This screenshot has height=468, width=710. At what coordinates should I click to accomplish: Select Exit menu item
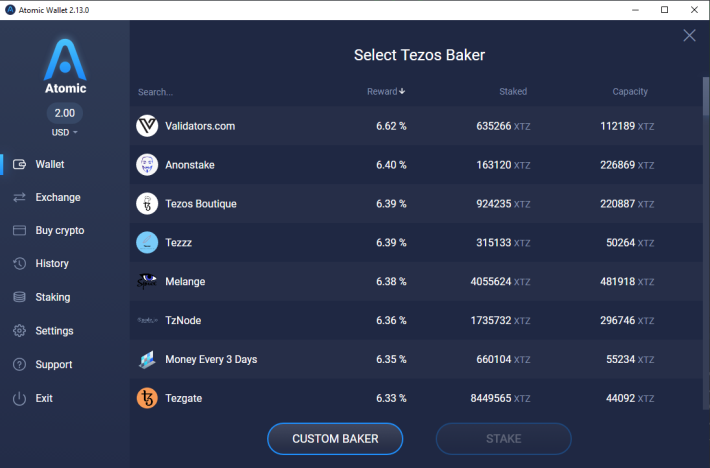tap(44, 398)
